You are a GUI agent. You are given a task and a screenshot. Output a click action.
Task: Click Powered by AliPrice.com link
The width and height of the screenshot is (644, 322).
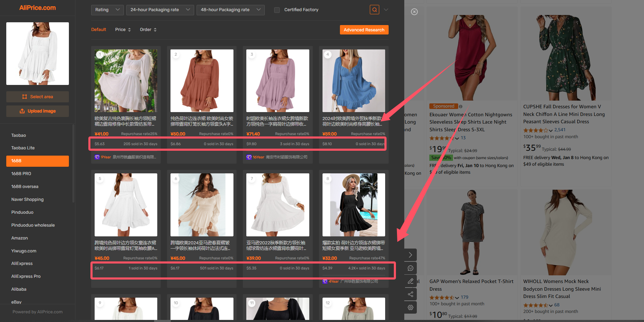[38, 312]
